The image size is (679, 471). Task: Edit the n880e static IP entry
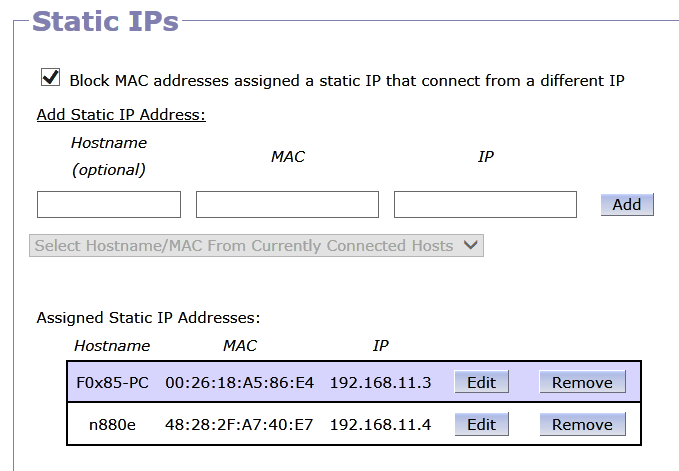(482, 424)
